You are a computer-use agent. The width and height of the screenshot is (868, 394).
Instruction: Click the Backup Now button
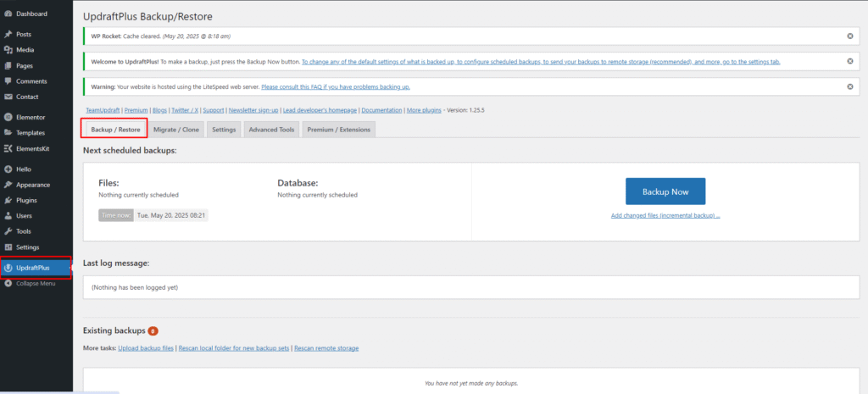tap(665, 191)
